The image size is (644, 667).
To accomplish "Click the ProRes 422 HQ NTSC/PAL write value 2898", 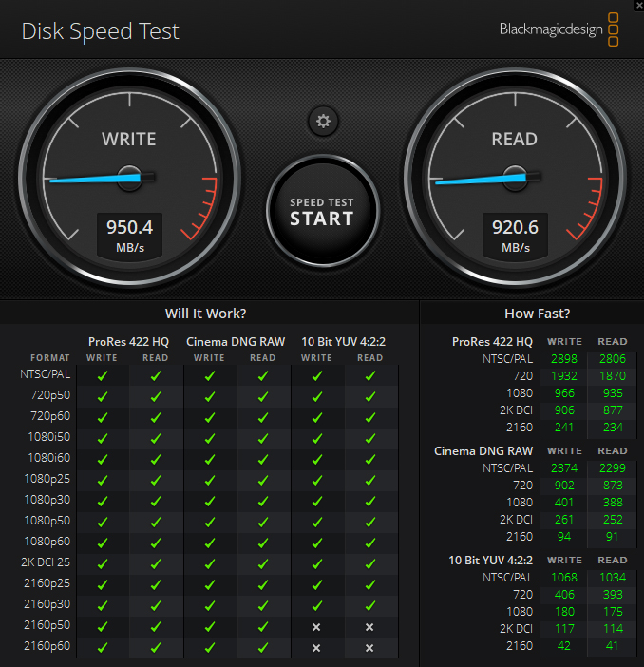I will tap(565, 358).
